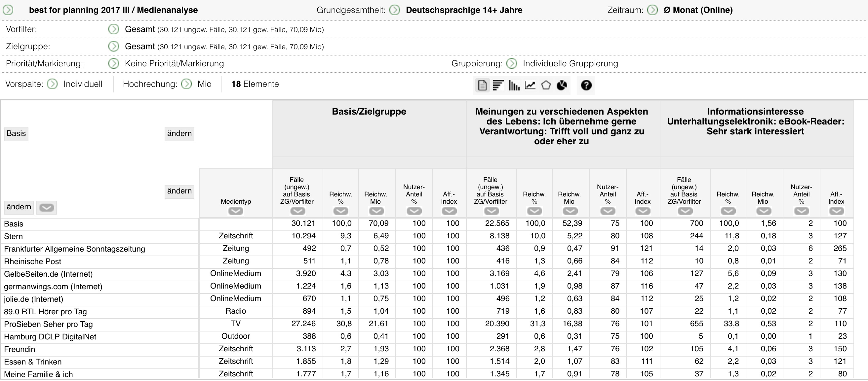Open Reichw. Mio dropdown under eBook-Reader group
This screenshot has width=868, height=381.
click(764, 211)
